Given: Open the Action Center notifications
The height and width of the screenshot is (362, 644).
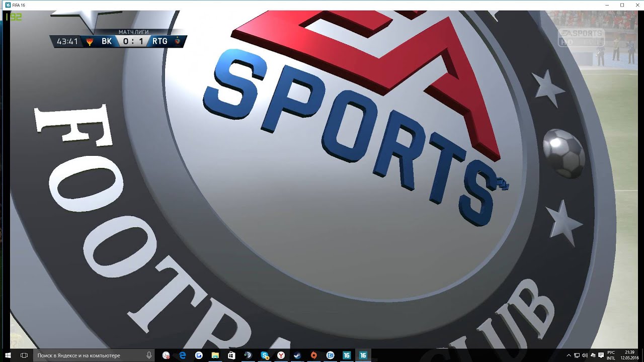Looking at the screenshot, I should (601, 355).
